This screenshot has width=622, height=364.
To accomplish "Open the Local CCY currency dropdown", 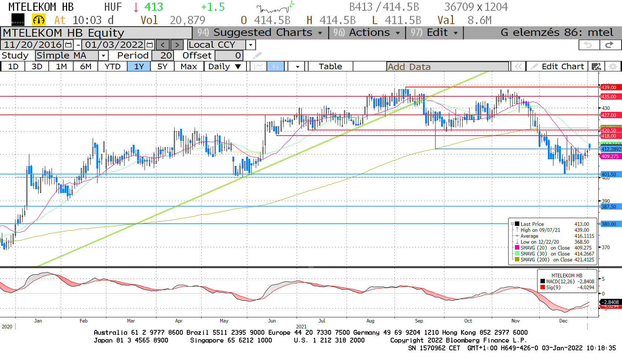I will 251,45.
